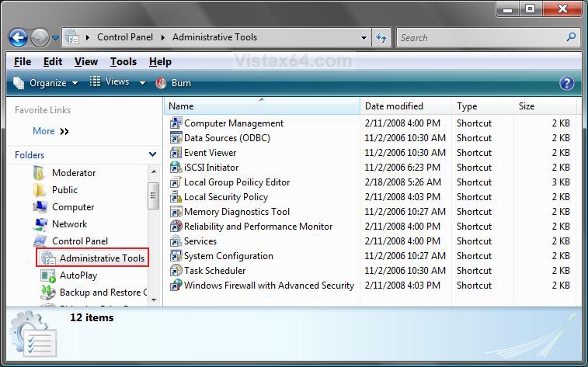Open the Tools menu

pyautogui.click(x=123, y=62)
